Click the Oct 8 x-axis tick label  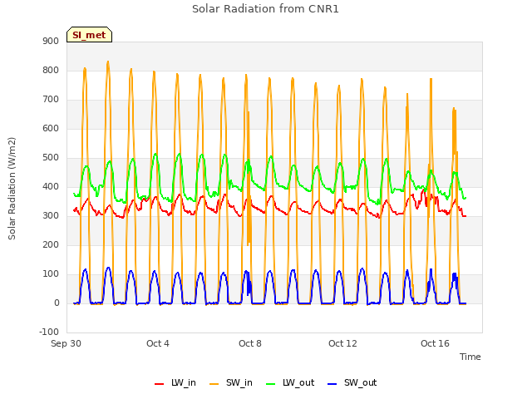[250, 343]
